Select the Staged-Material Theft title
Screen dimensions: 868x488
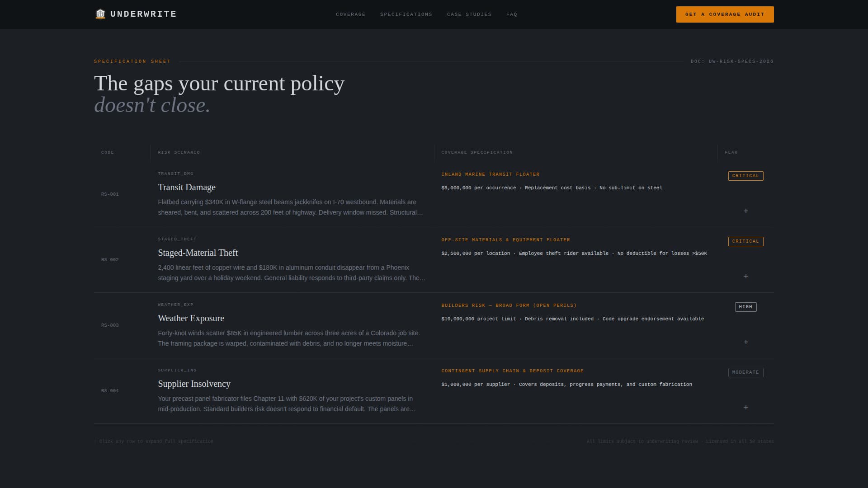click(x=198, y=253)
